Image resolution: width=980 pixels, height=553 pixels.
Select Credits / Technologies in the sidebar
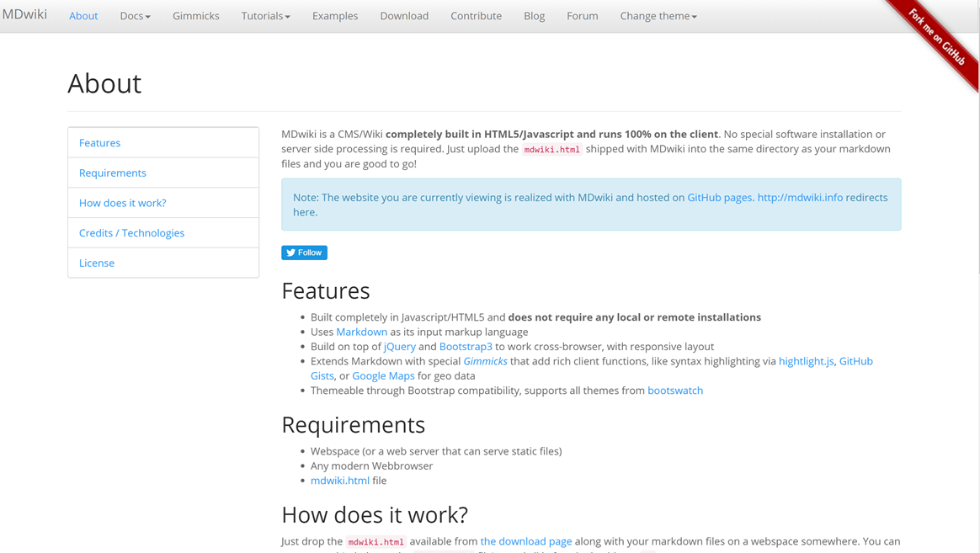(x=131, y=232)
